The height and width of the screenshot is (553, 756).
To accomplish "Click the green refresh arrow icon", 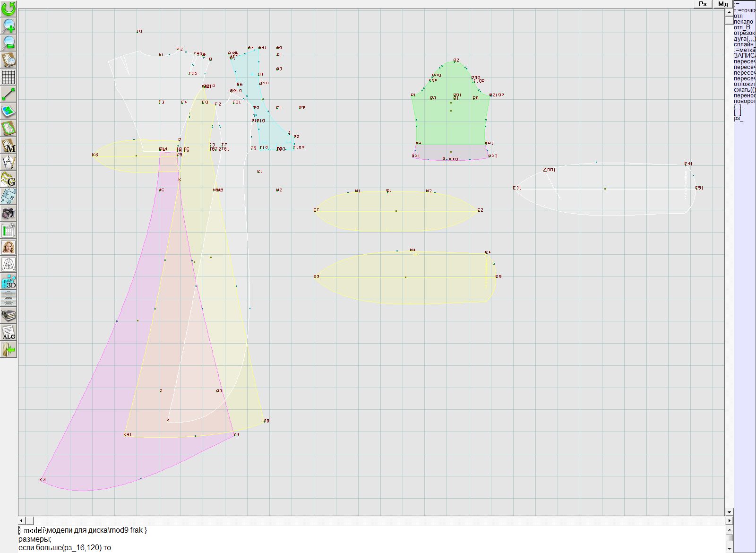I will (x=9, y=9).
